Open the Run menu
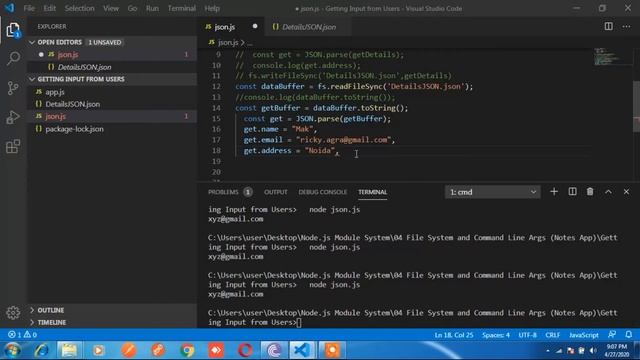 (152, 8)
